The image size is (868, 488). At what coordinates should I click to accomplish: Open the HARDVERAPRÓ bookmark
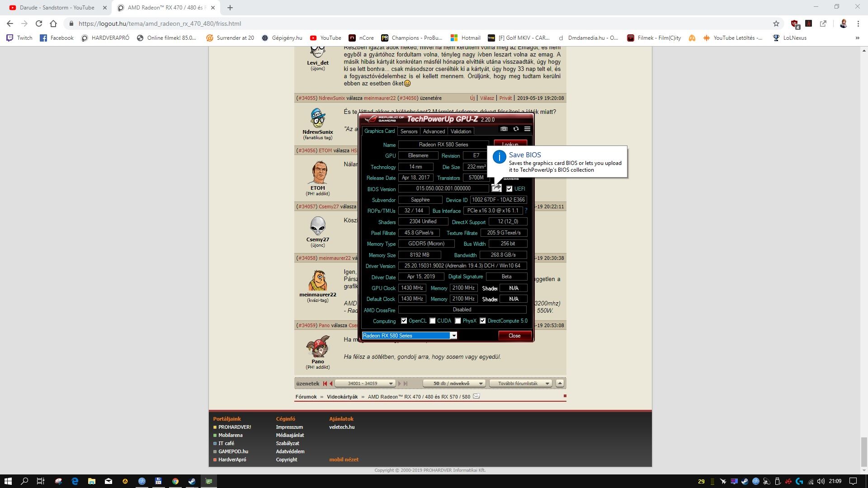point(105,38)
